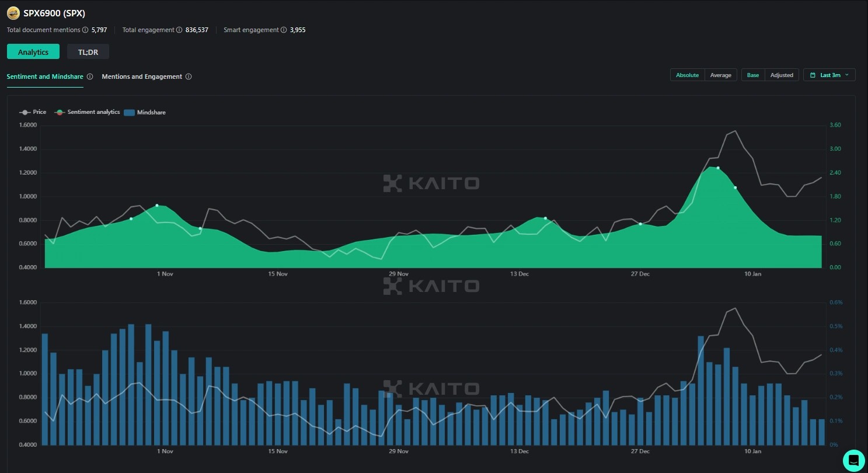This screenshot has height=473, width=868.
Task: Open the chat support bubble icon
Action: point(853,460)
